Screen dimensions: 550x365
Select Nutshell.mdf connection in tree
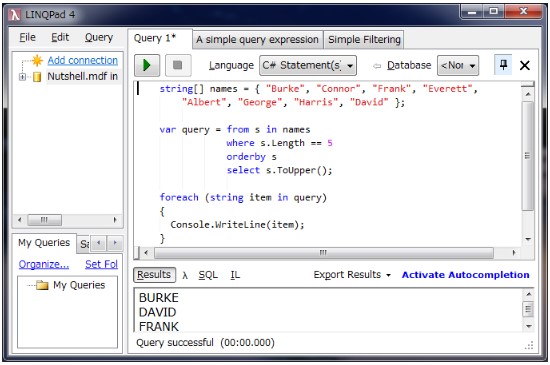point(82,76)
